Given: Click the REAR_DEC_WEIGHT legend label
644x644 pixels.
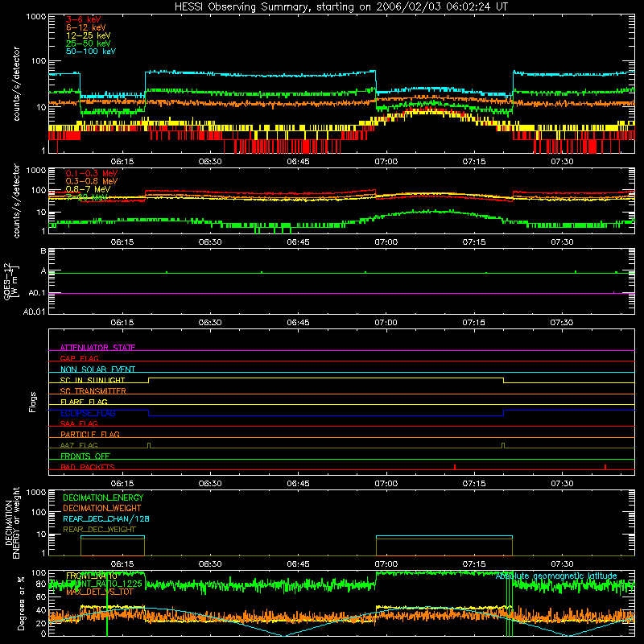Looking at the screenshot, I should 99,530.
